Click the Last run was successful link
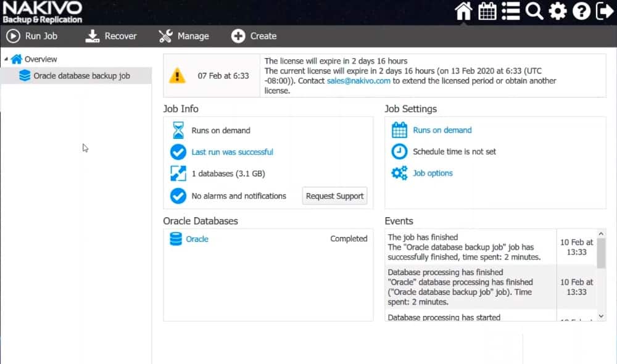 pyautogui.click(x=232, y=152)
